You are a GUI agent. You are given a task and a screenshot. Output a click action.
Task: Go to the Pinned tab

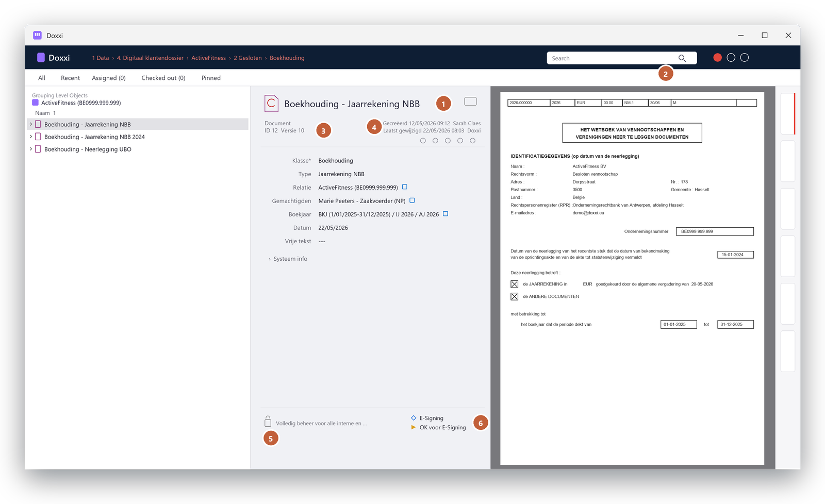pos(211,78)
